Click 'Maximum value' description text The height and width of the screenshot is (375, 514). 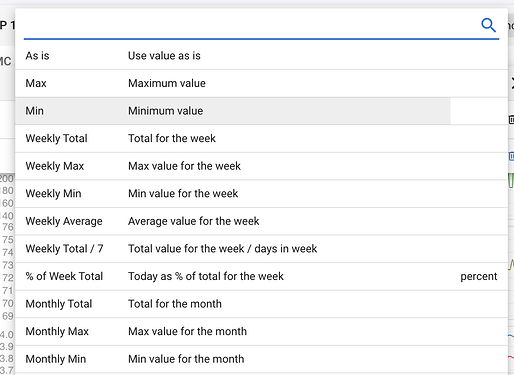coord(167,83)
